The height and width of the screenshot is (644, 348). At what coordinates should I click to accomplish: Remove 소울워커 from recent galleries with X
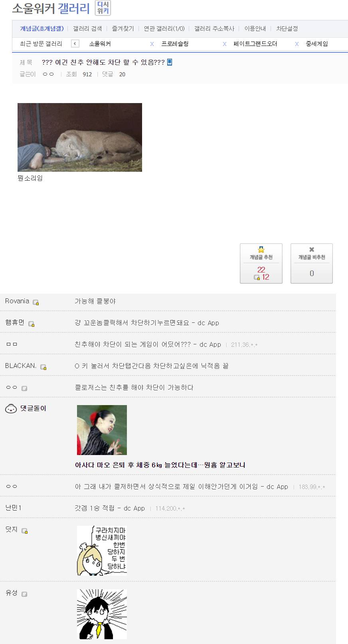click(152, 44)
